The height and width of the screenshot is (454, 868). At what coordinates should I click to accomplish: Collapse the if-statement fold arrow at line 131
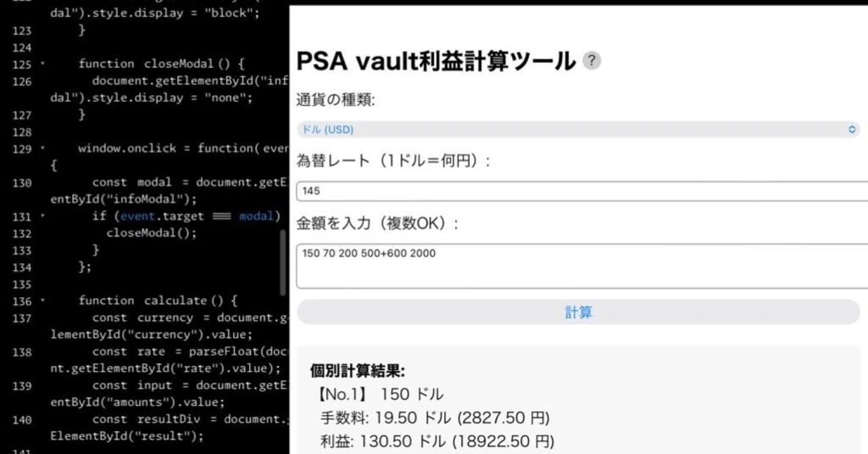pyautogui.click(x=42, y=216)
